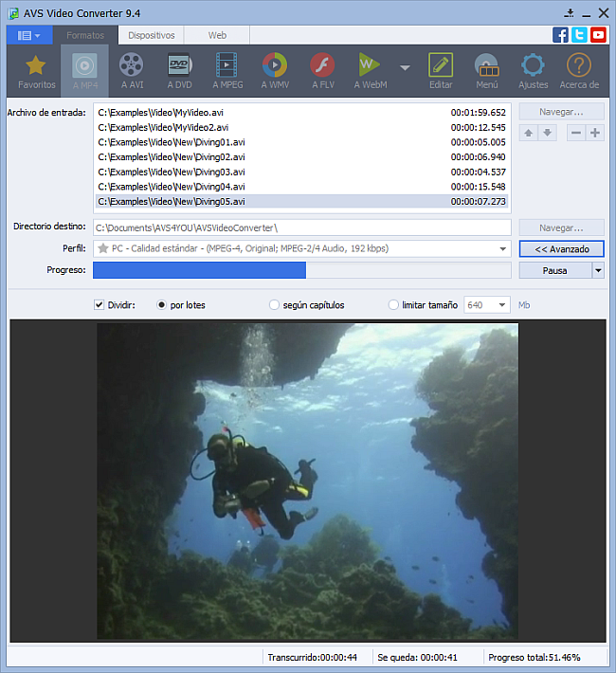The height and width of the screenshot is (673, 616).
Task: Select the 'limitar tamaño' radio option
Action: coord(394,305)
